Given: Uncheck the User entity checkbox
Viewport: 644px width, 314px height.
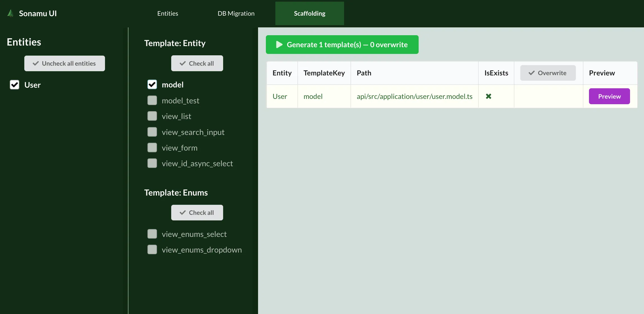Looking at the screenshot, I should coord(15,85).
